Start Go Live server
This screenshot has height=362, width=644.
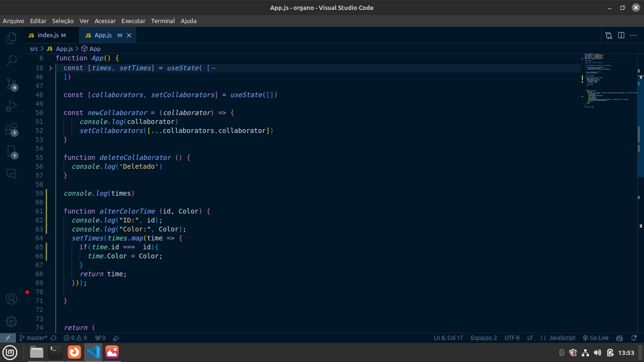(x=596, y=338)
